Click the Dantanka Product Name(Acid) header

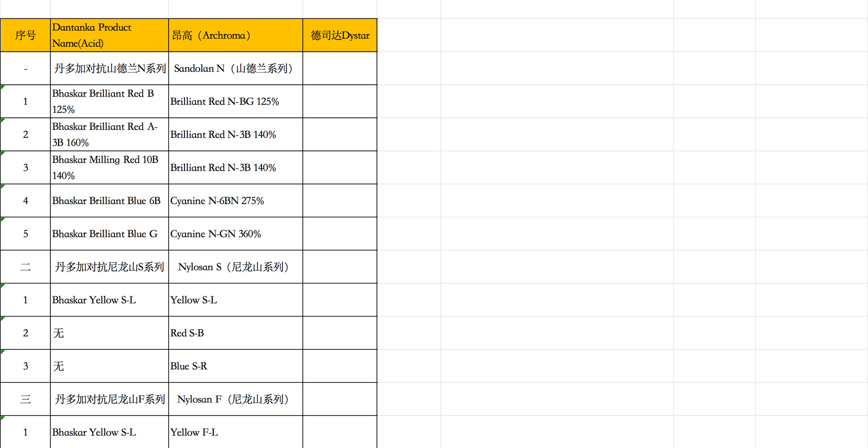[x=110, y=35]
